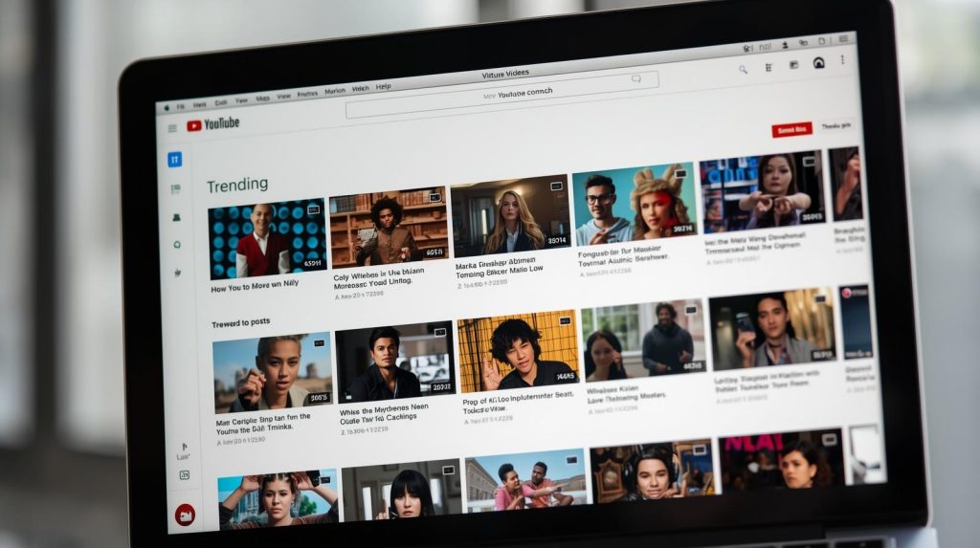Click the red button in page header
The image size is (980, 548).
[x=791, y=129]
